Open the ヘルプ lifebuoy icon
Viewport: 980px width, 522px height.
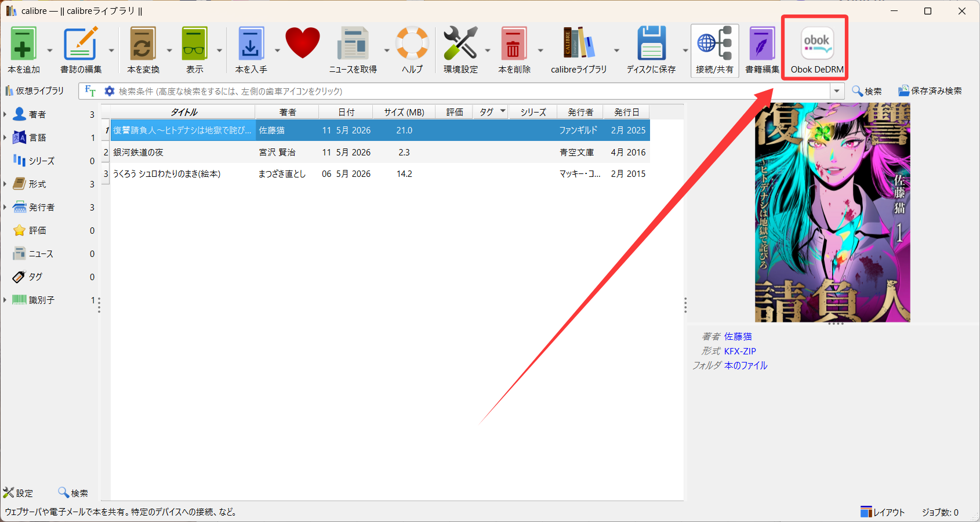click(412, 43)
